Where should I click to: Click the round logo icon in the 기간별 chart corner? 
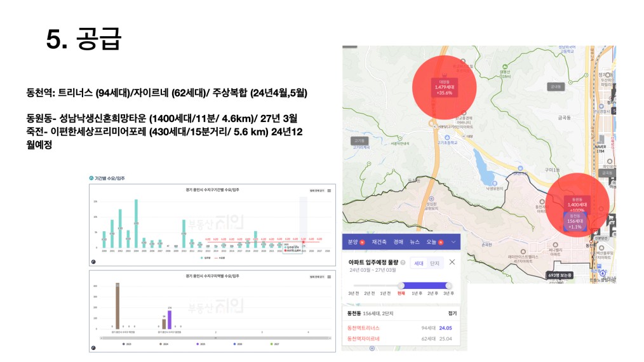pyautogui.click(x=93, y=262)
